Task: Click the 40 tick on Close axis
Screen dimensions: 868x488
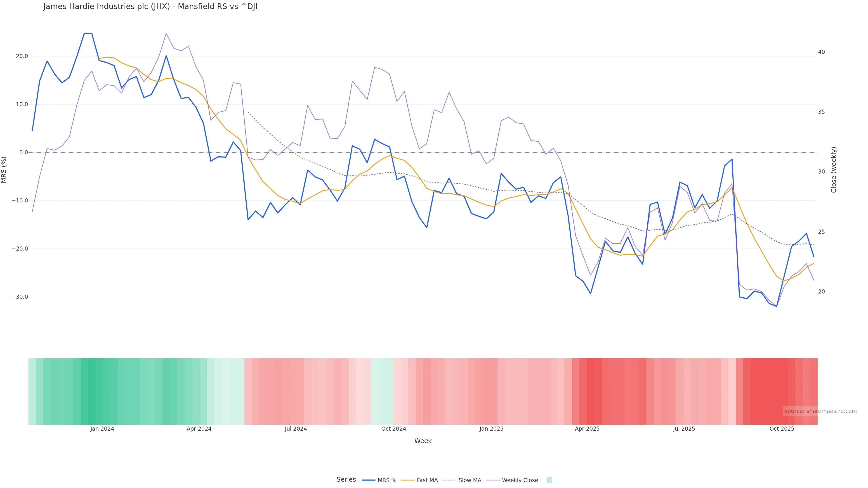Action: click(821, 52)
